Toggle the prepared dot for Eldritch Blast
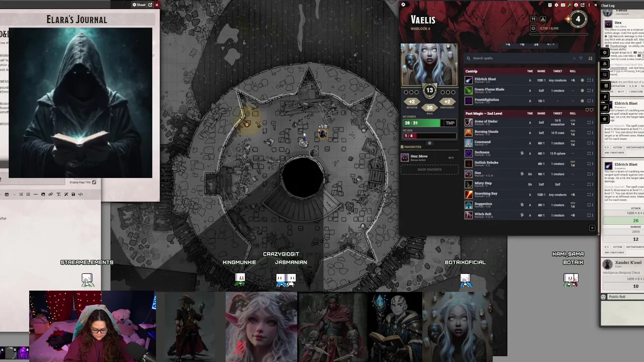Screen dimensions: 644x362 point(583,80)
